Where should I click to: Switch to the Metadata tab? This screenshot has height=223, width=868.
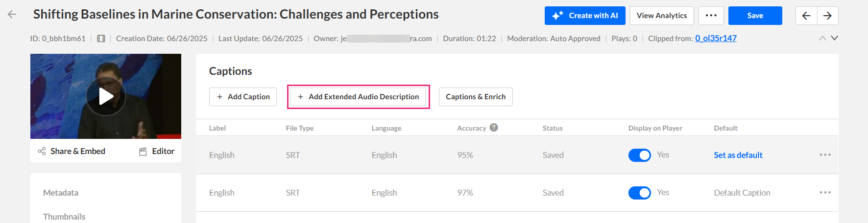(x=61, y=193)
